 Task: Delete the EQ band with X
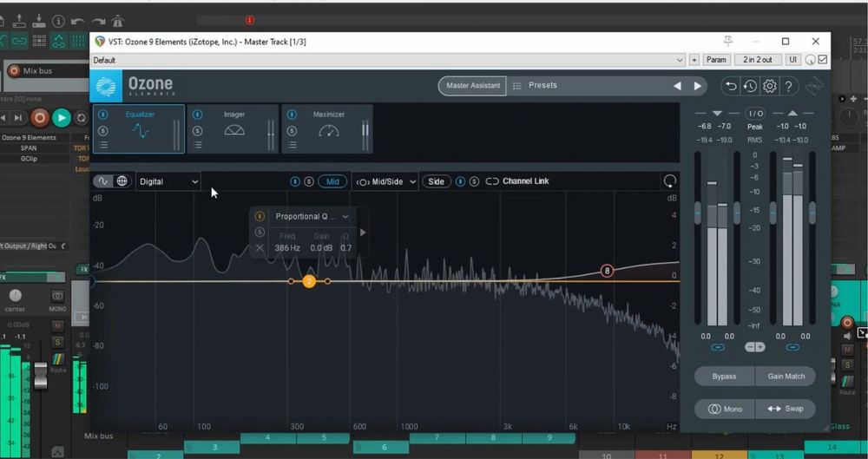[x=259, y=248]
